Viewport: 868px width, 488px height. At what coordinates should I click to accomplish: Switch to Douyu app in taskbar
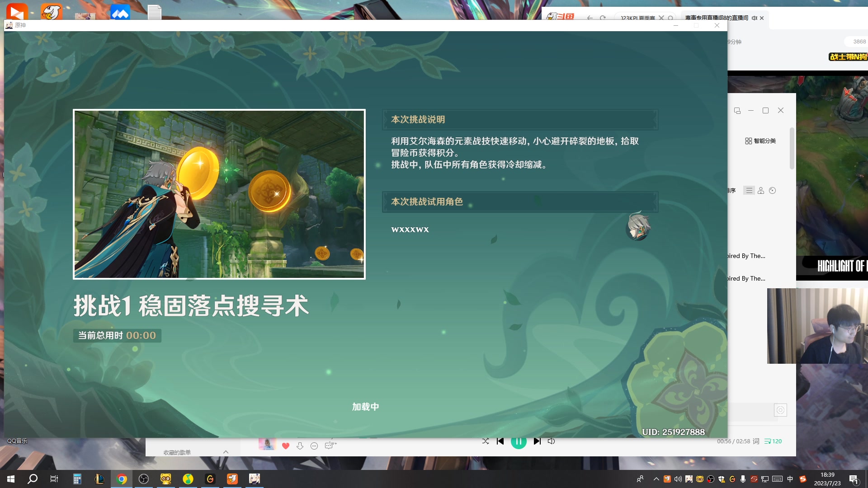pos(232,479)
